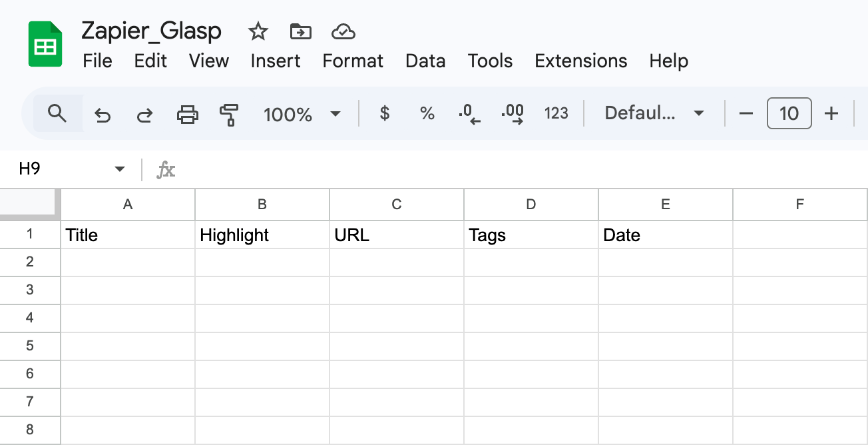Select the Title cell
Image resolution: width=868 pixels, height=445 pixels.
click(128, 234)
